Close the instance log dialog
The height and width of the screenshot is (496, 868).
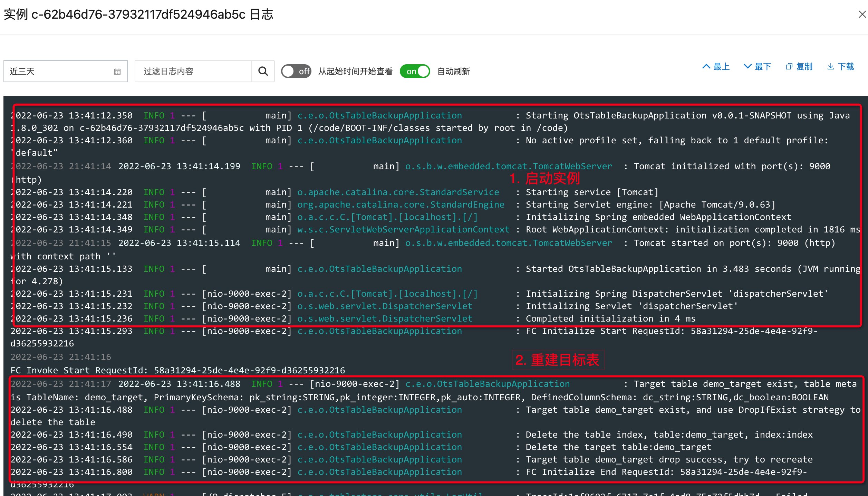click(862, 14)
